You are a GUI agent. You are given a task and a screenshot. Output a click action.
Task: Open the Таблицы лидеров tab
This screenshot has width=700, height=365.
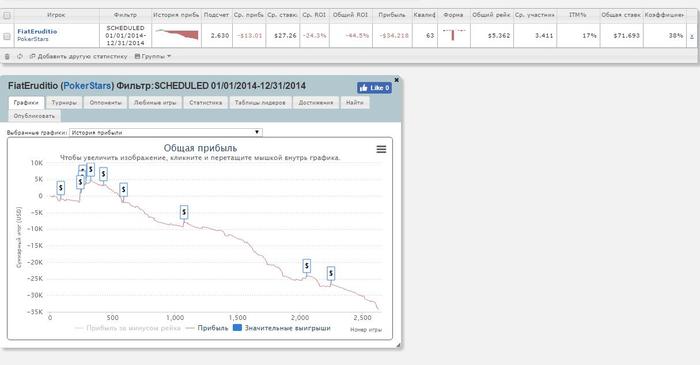click(x=260, y=103)
